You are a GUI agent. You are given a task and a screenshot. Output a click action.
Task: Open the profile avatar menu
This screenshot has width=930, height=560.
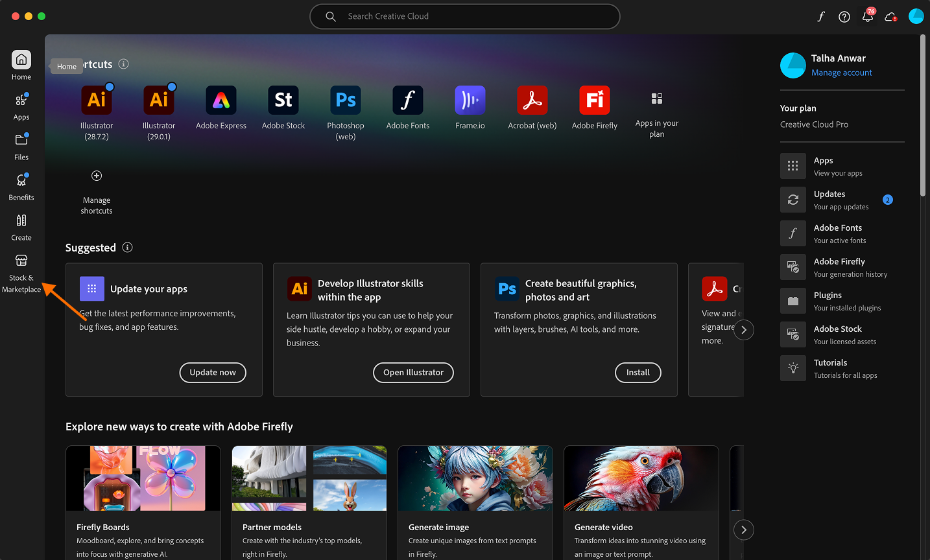click(916, 17)
